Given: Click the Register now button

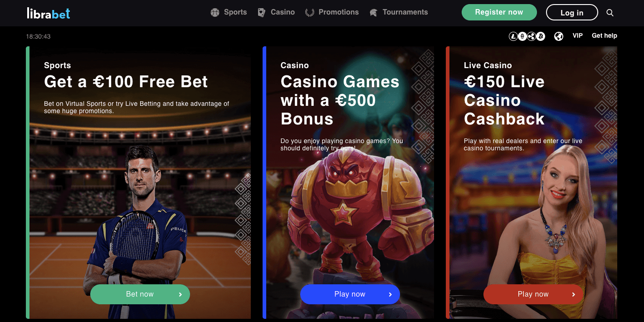Looking at the screenshot, I should (499, 12).
